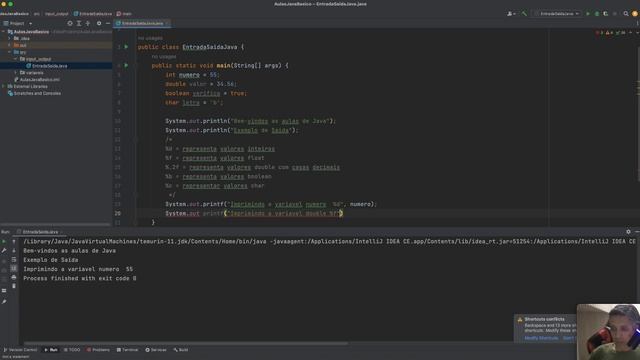Open the EntradaSaidaJava run configuration dropdown
Viewport: 640px width, 360px height.
557,14
